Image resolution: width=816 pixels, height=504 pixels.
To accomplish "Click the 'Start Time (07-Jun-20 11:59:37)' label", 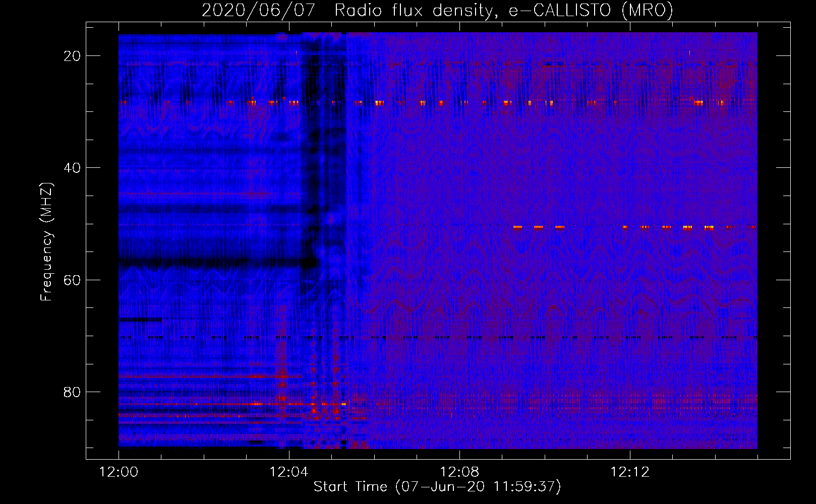I will (x=437, y=487).
